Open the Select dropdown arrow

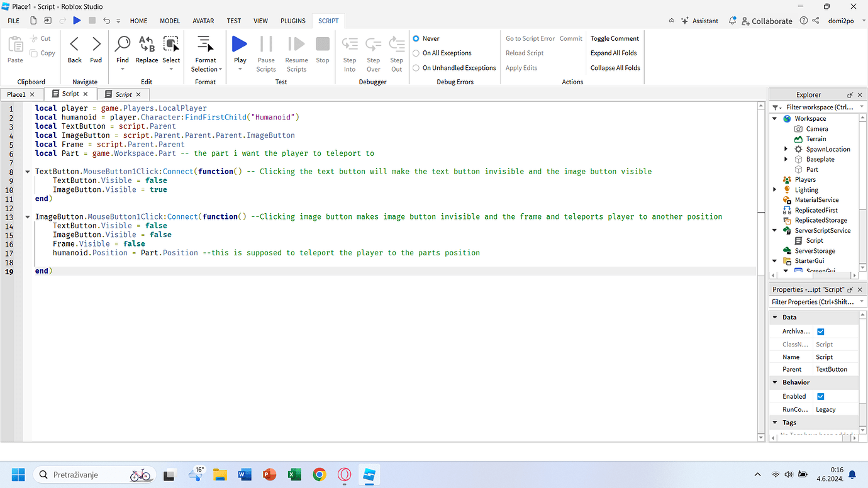point(171,69)
